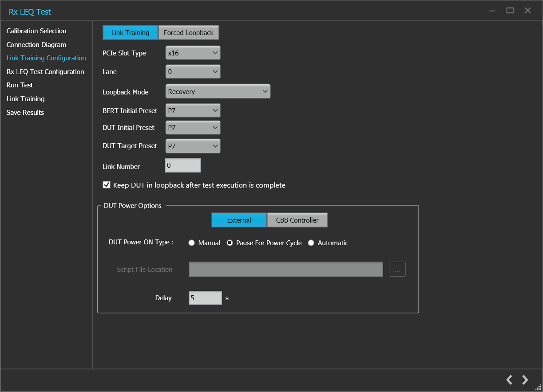Screen dimensions: 543x392
Task: Choose a lane from the Lane dropdown
Action: tap(193, 71)
